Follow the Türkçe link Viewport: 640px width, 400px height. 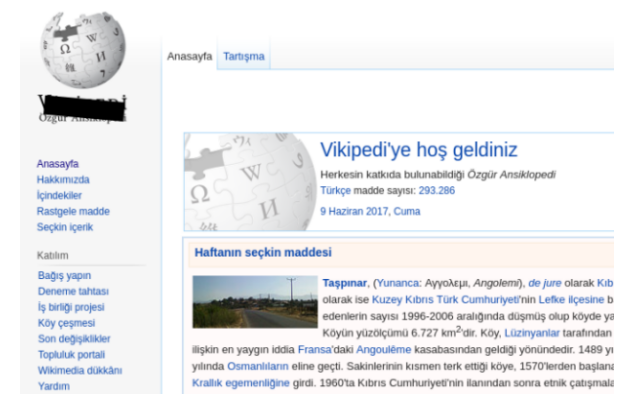pyautogui.click(x=336, y=191)
